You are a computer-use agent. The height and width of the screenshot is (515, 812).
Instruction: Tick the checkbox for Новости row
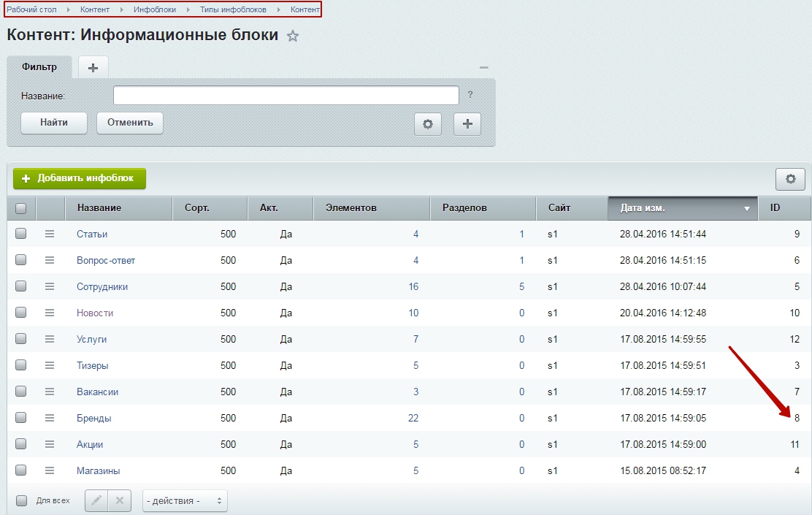click(21, 313)
